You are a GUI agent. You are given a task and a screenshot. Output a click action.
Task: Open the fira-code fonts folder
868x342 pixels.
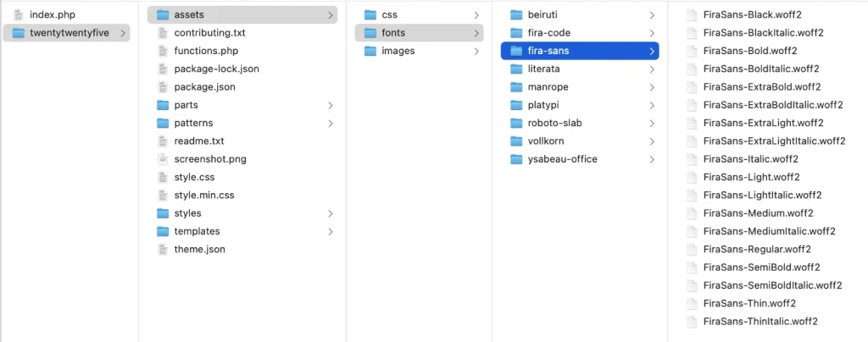580,33
